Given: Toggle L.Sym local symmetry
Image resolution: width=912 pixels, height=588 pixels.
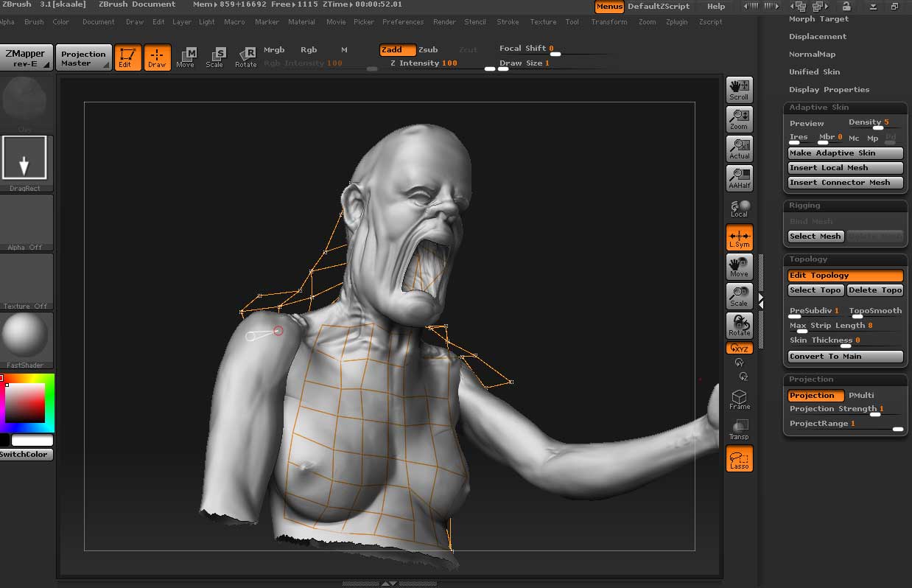Looking at the screenshot, I should [739, 237].
